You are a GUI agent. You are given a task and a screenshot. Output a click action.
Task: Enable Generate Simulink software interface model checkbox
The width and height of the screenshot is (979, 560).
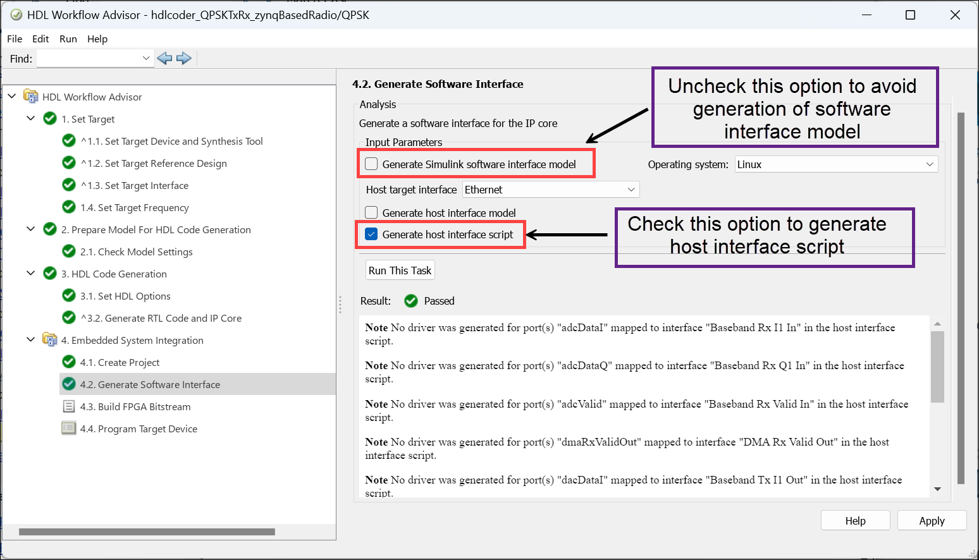click(372, 164)
